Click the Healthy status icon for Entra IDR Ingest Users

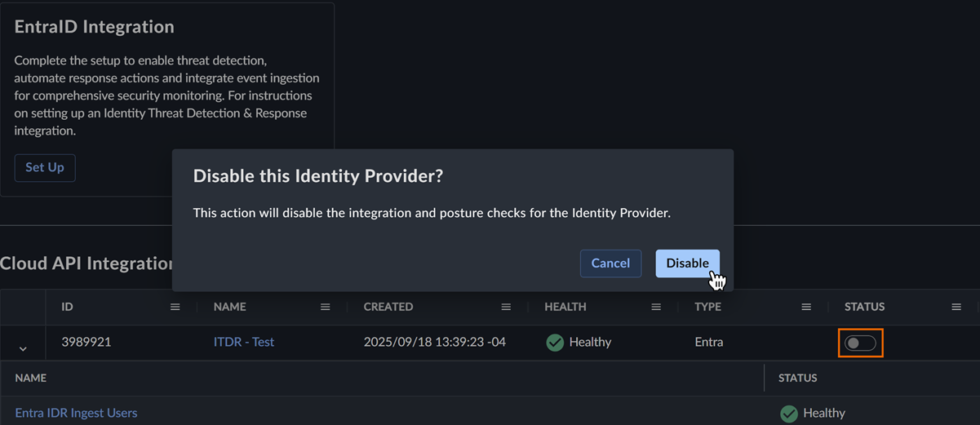789,414
